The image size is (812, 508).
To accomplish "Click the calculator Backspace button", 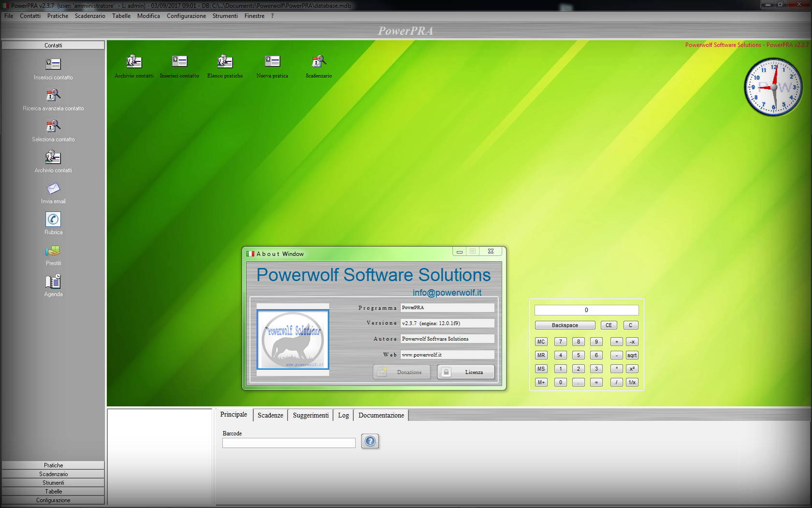I will click(x=565, y=325).
